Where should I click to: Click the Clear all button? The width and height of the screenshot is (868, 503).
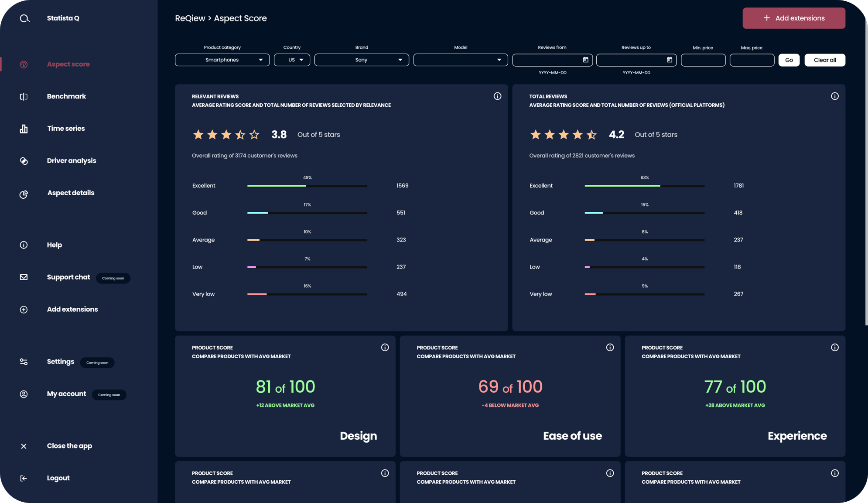(x=824, y=60)
